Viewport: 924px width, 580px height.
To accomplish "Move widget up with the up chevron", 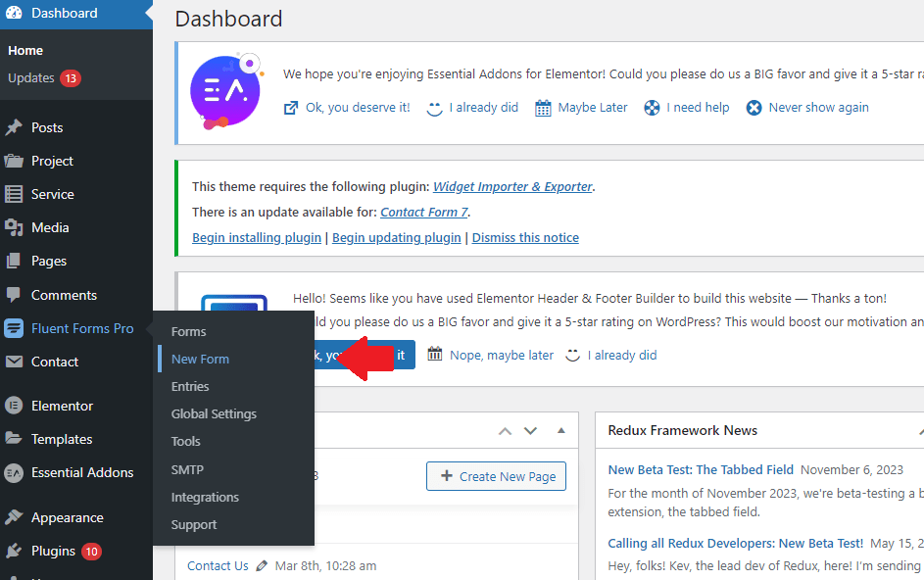I will (x=505, y=431).
